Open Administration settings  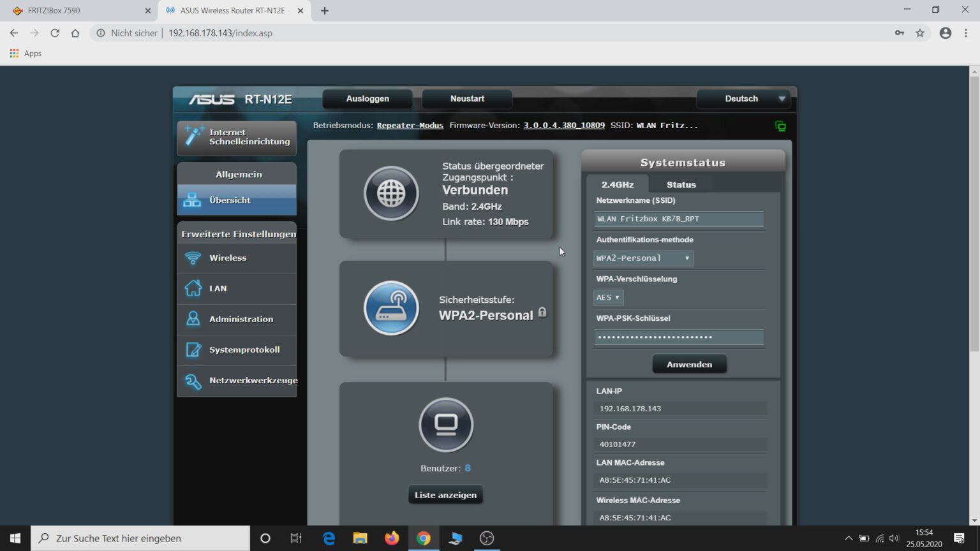[x=237, y=319]
